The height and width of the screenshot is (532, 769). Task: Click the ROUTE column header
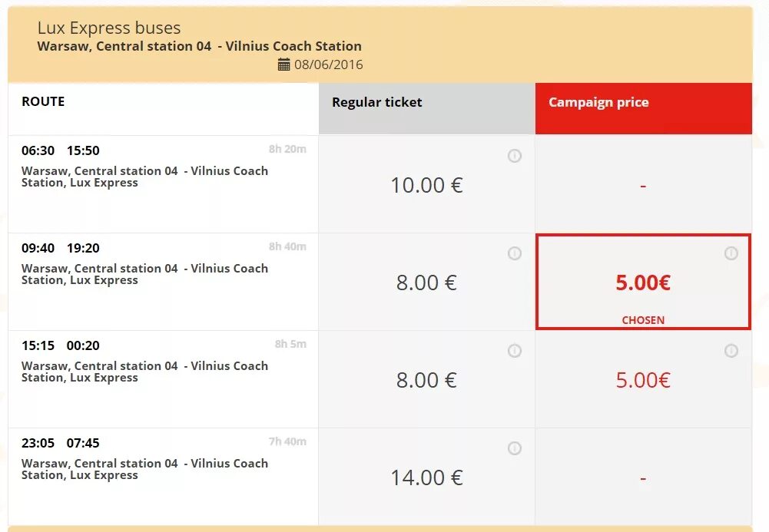(43, 101)
